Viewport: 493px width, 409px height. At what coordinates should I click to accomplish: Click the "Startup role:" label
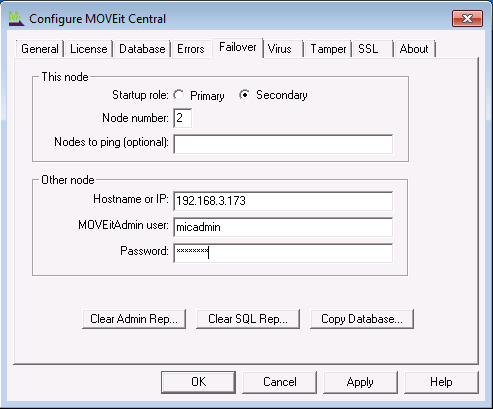tap(140, 95)
